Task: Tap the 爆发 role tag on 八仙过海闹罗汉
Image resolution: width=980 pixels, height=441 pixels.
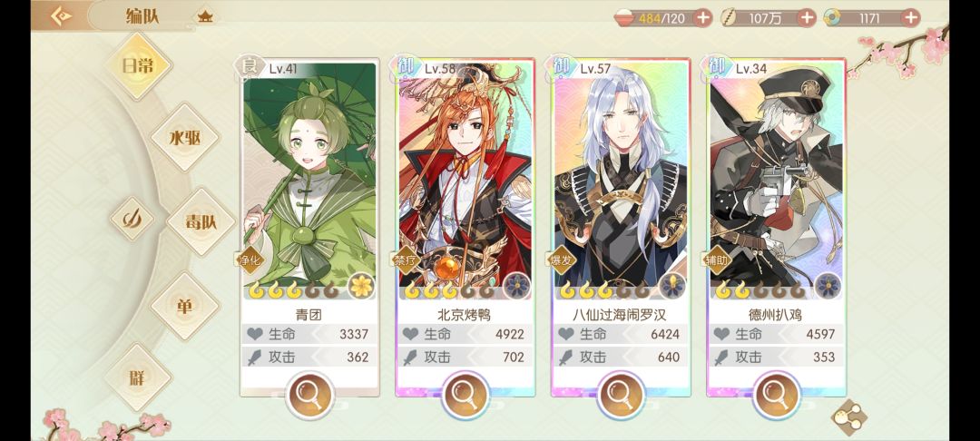Action: 562,260
